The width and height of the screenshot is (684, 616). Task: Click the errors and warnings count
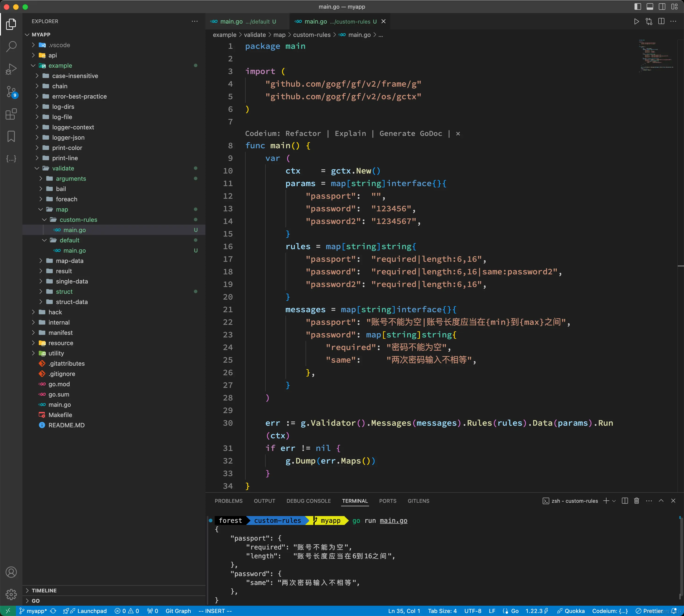(x=127, y=611)
